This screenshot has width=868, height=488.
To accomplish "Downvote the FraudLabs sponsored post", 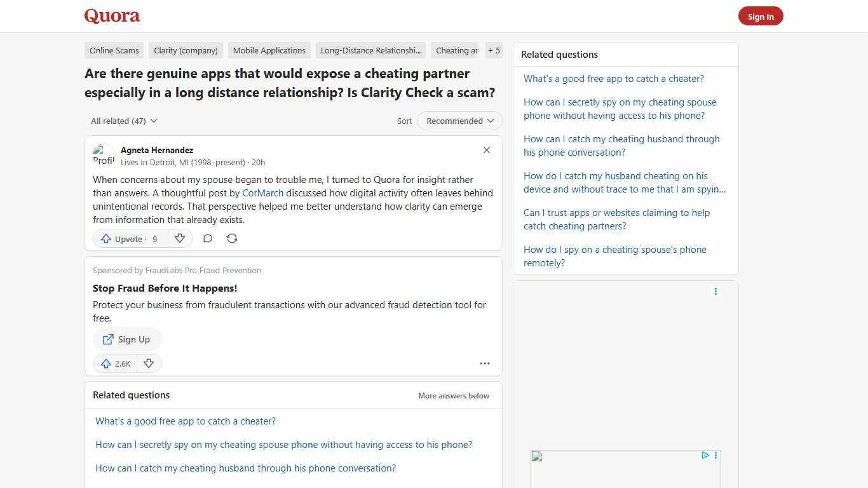I will coord(149,363).
